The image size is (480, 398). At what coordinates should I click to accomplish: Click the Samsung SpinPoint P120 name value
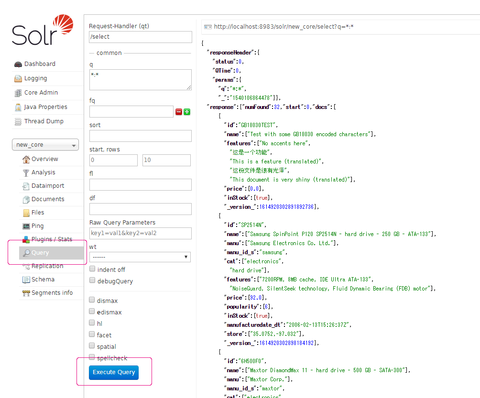[x=339, y=234]
